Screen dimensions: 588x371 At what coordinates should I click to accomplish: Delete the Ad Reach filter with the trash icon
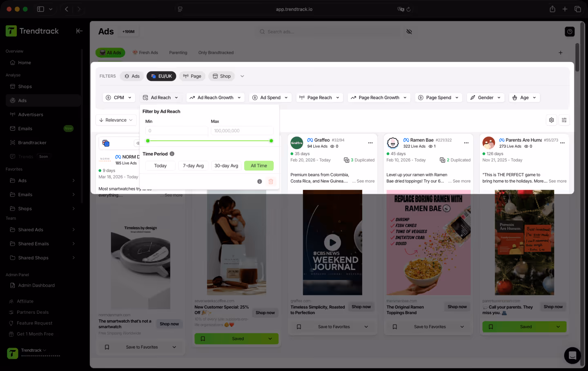click(271, 181)
